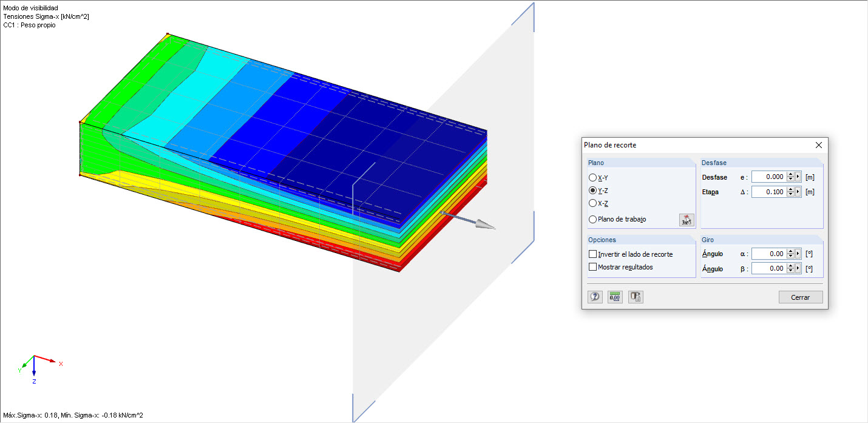
Task: Click the Ángulo α value field
Action: 768,254
